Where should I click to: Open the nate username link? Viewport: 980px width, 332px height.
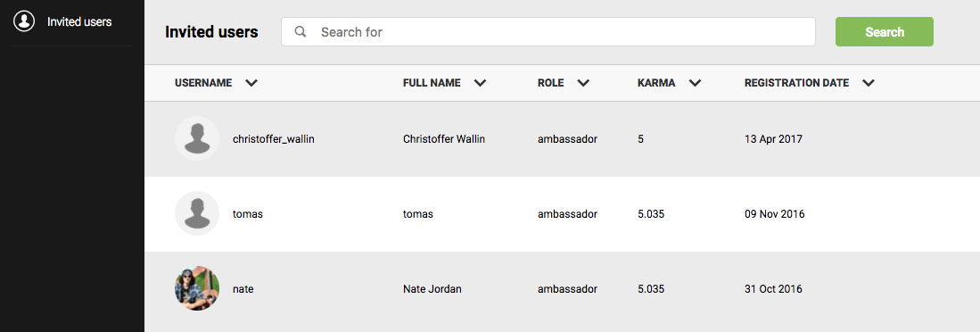[x=243, y=289]
